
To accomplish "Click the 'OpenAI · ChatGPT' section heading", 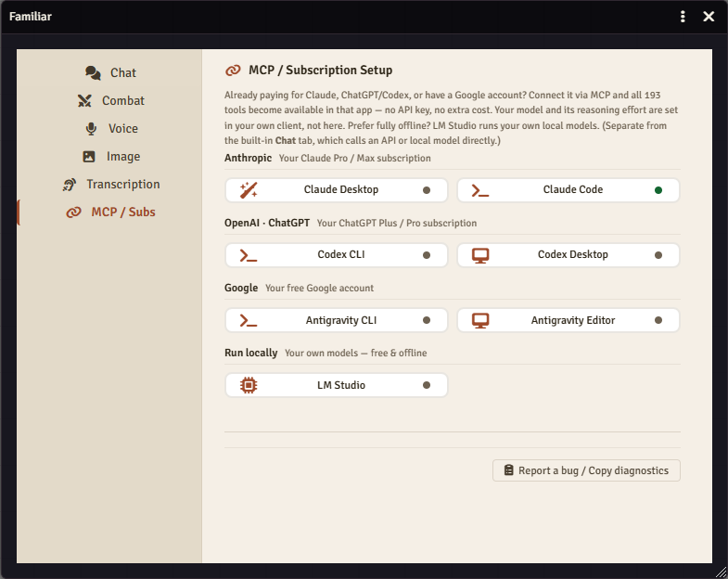I will (x=267, y=223).
